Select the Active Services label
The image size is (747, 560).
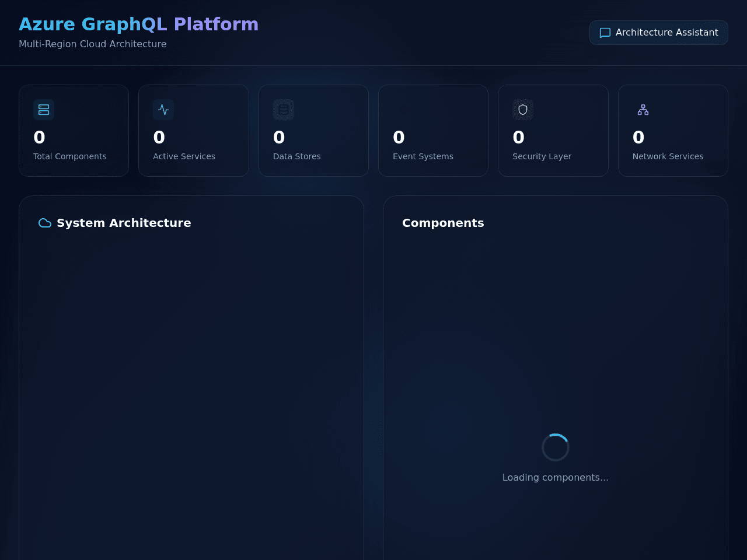coord(184,156)
